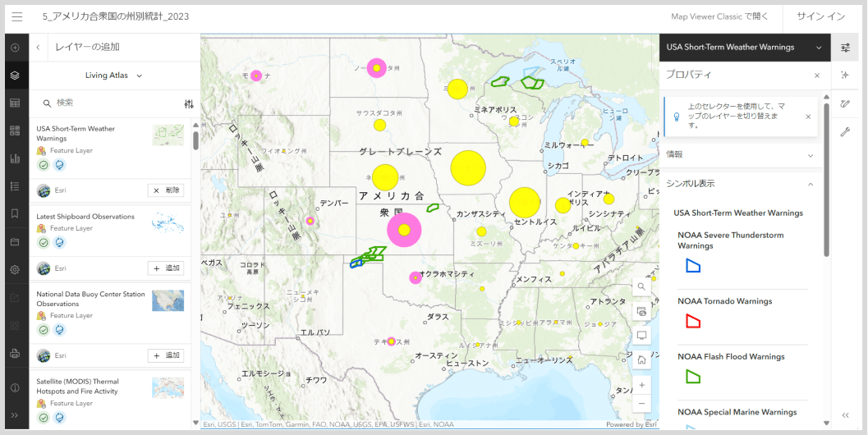The image size is (868, 435).
Task: Select the Layers icon in dark sidebar
Action: tap(15, 76)
